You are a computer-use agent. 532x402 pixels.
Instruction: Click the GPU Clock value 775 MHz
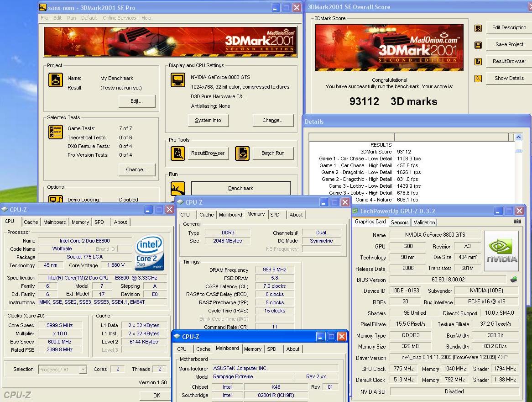click(403, 369)
